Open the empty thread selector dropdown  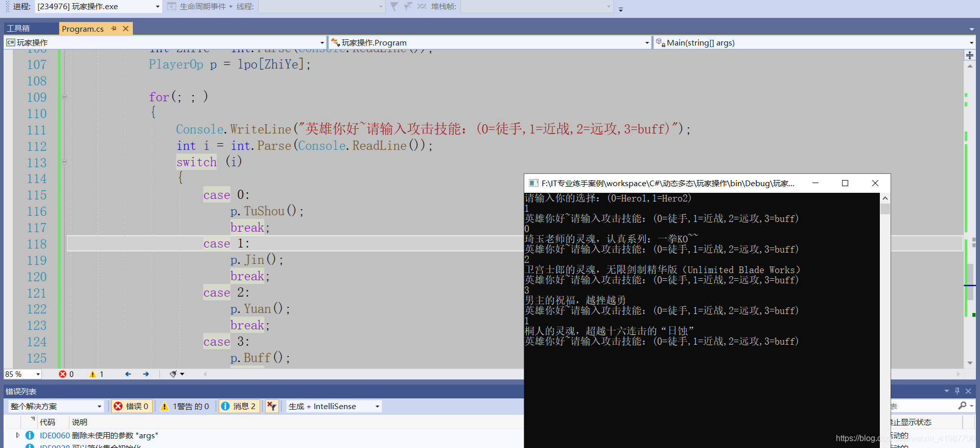pos(321,7)
